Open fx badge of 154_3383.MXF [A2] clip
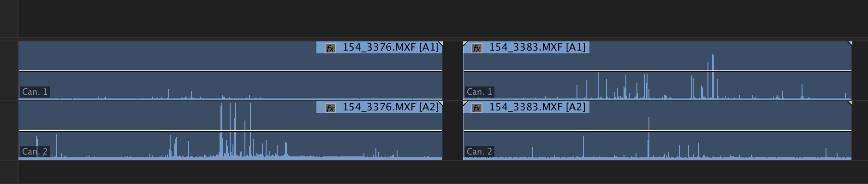The image size is (868, 184). pyautogui.click(x=476, y=108)
